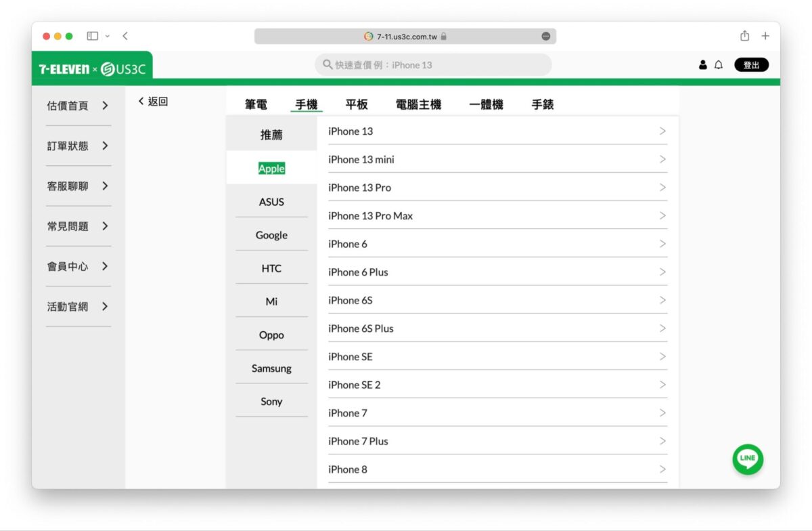This screenshot has height=531, width=812.
Task: Select the ASUS brand entry
Action: coord(271,202)
